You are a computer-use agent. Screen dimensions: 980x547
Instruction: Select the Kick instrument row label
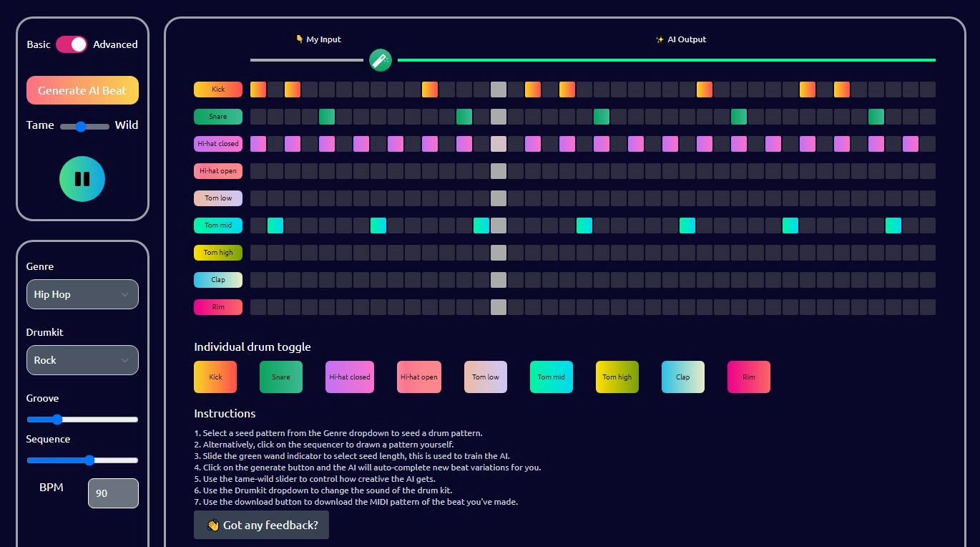tap(217, 89)
